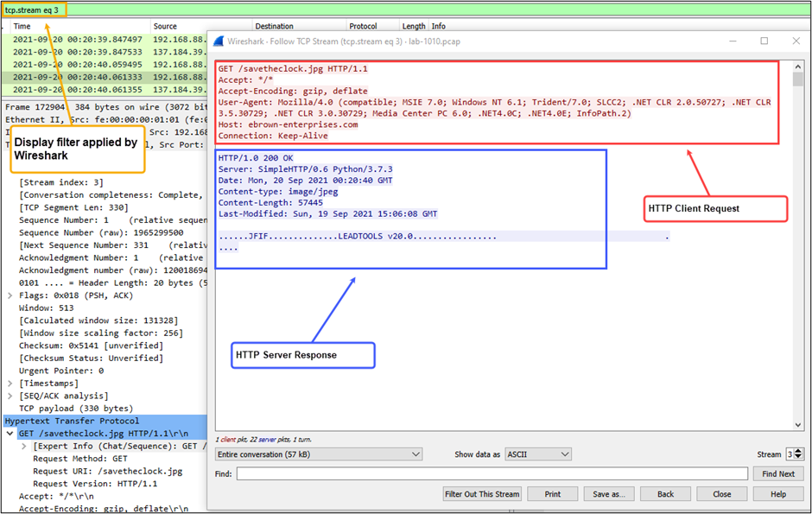
Task: Increase the Stream number with the stepper
Action: pos(798,450)
